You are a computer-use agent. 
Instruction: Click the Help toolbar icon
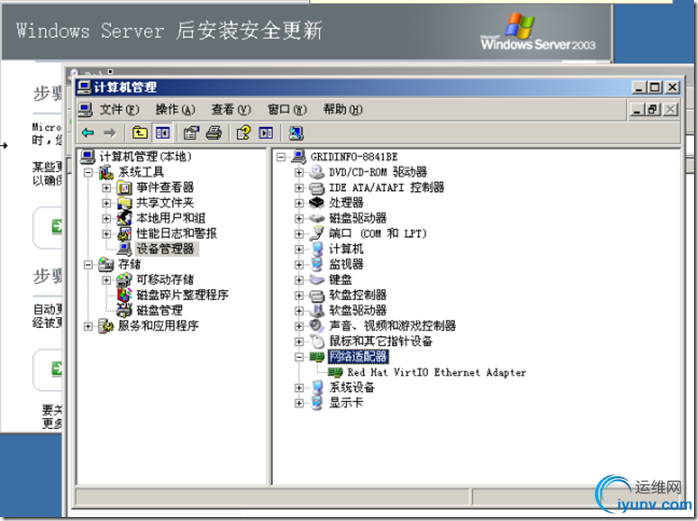point(243,133)
